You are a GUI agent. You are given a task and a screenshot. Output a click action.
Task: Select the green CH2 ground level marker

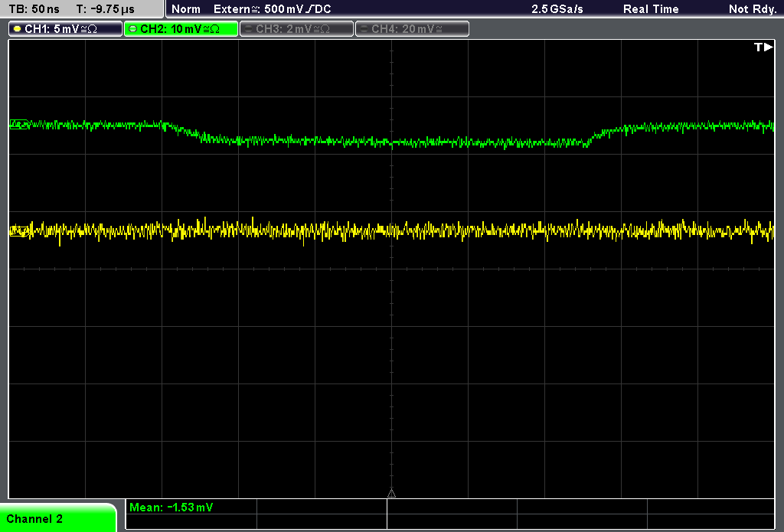[x=19, y=125]
